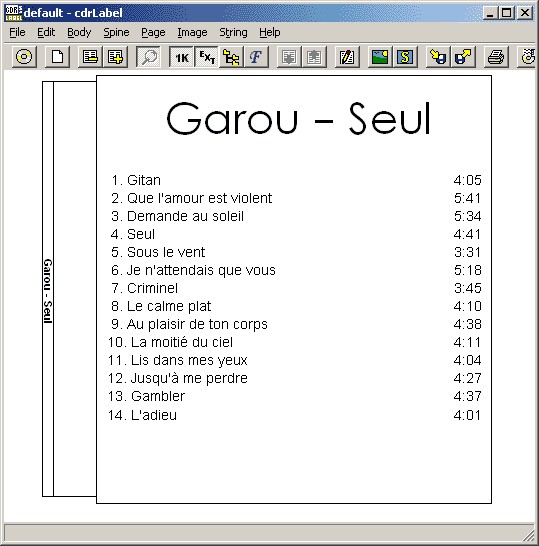Toggle the 1K toolbar button
Viewport: 539px width, 546px height.
tap(181, 57)
